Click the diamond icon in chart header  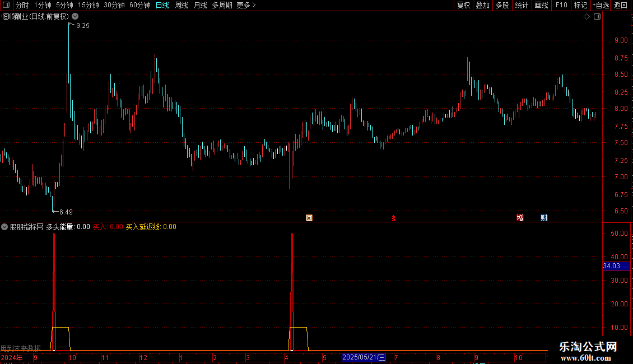[x=587, y=17]
